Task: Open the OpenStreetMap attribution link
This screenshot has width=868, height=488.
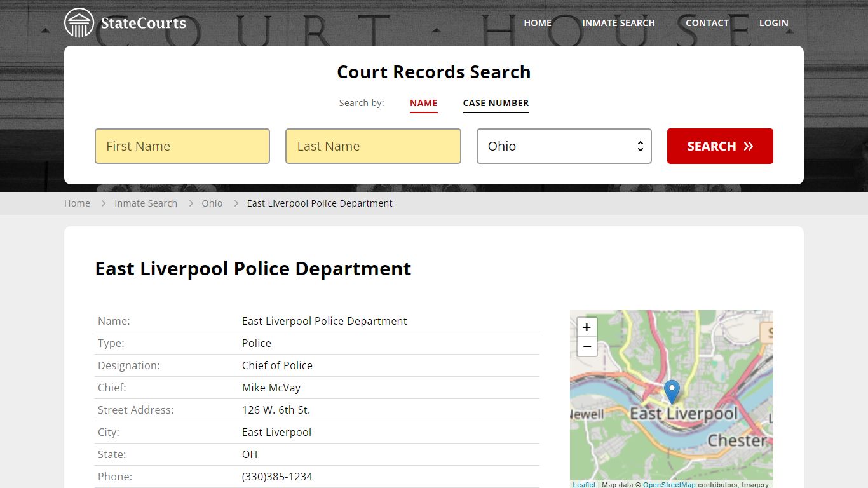Action: coord(669,485)
